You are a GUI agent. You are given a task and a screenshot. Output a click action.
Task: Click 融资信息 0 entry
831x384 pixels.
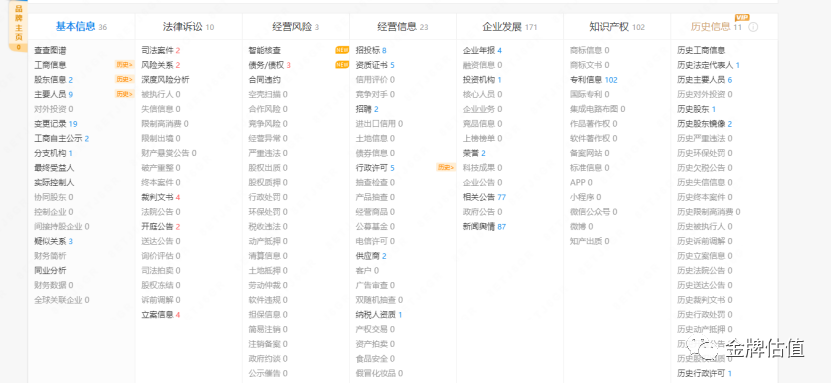[x=482, y=65]
